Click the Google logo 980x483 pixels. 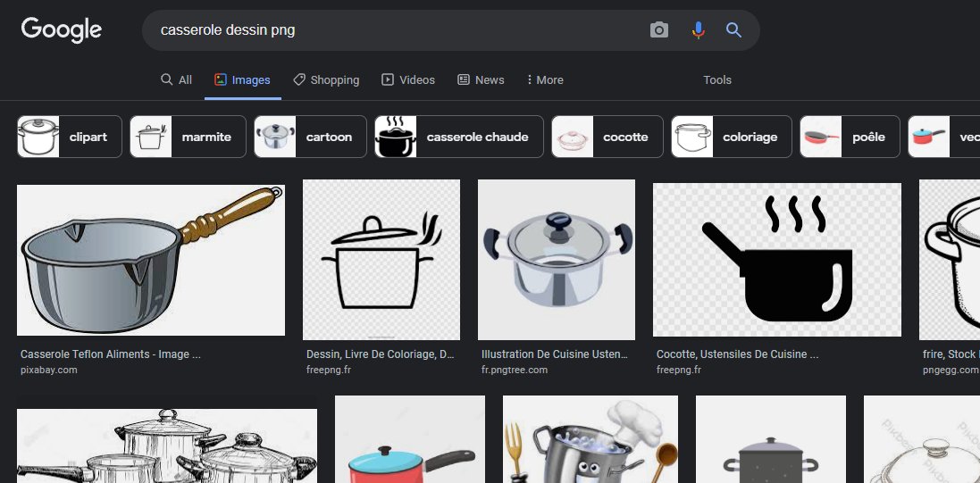click(62, 30)
